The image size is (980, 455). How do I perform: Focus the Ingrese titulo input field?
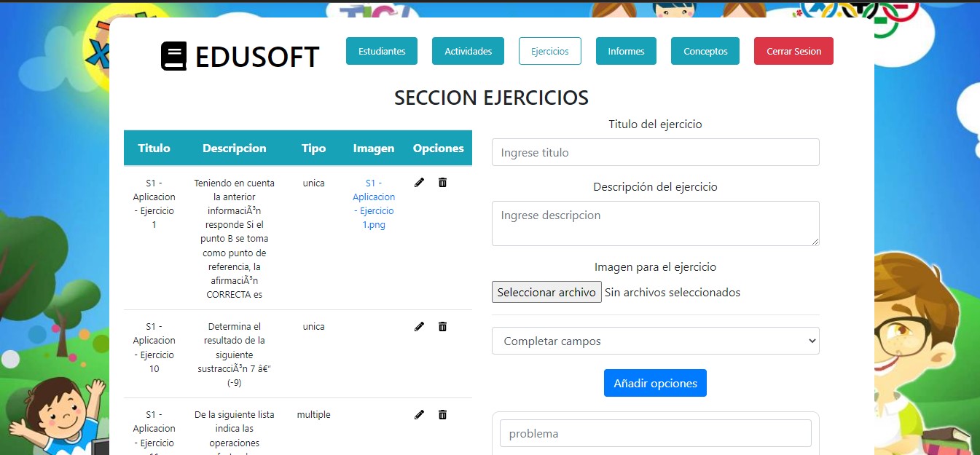(655, 152)
